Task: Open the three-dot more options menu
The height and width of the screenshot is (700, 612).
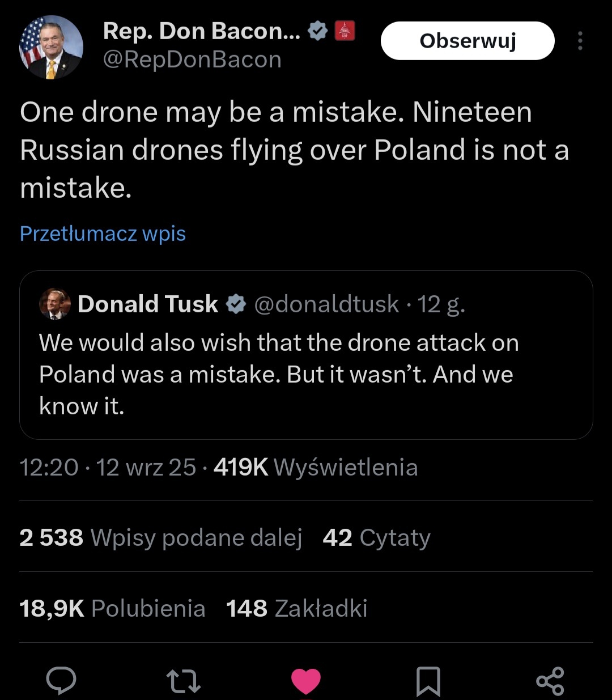Action: 580,41
